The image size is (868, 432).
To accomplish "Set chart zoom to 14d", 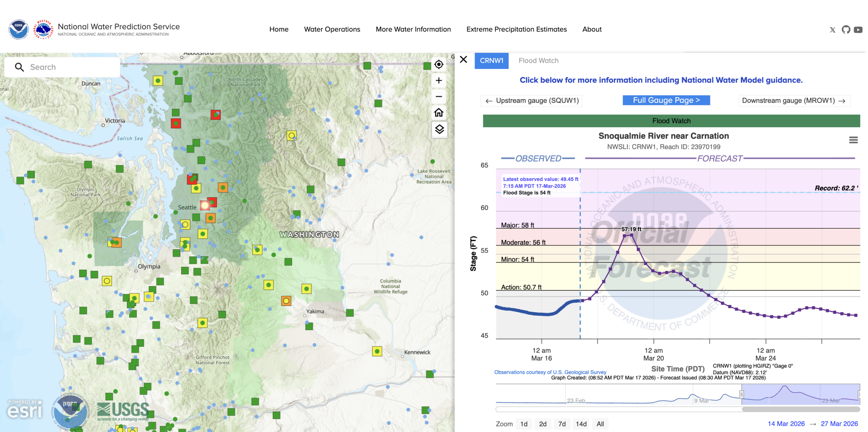I will (x=581, y=424).
